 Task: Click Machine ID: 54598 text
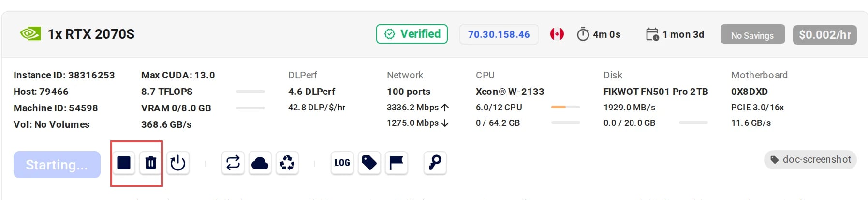point(56,108)
